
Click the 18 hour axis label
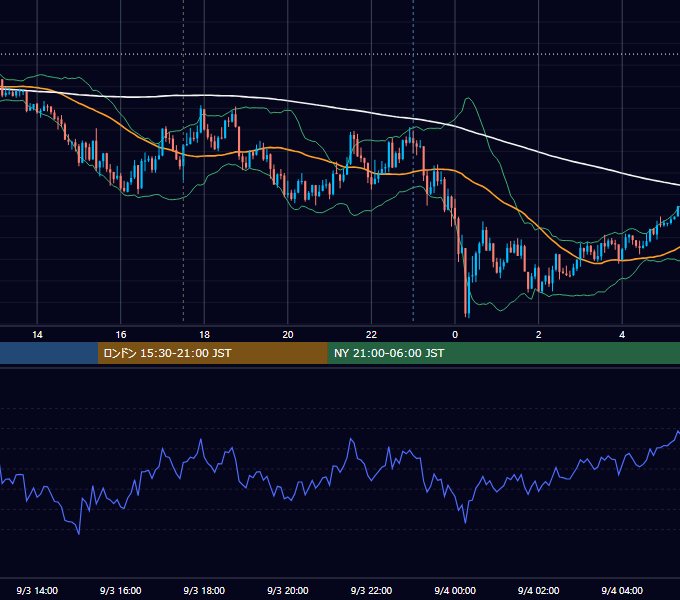point(204,335)
